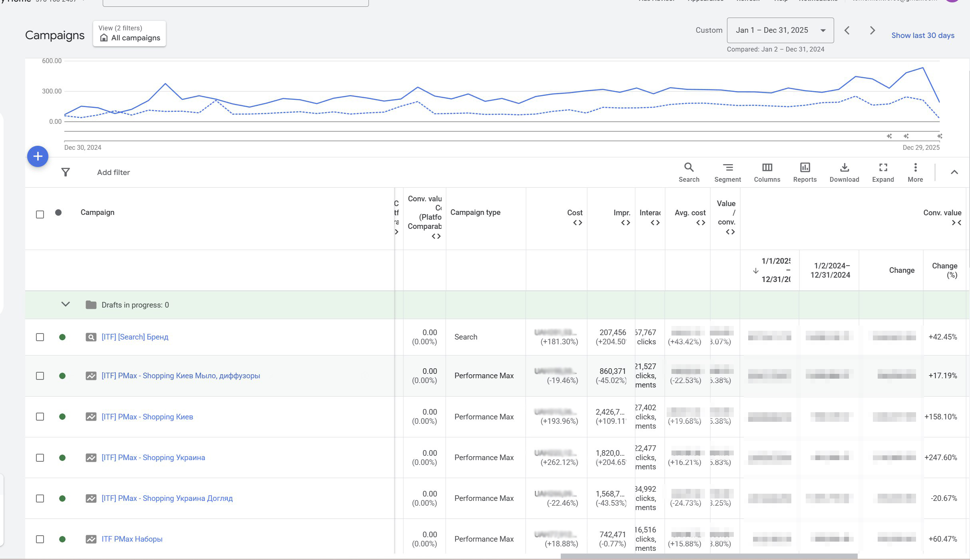Click the filter funnel icon
The width and height of the screenshot is (970, 560).
[66, 172]
